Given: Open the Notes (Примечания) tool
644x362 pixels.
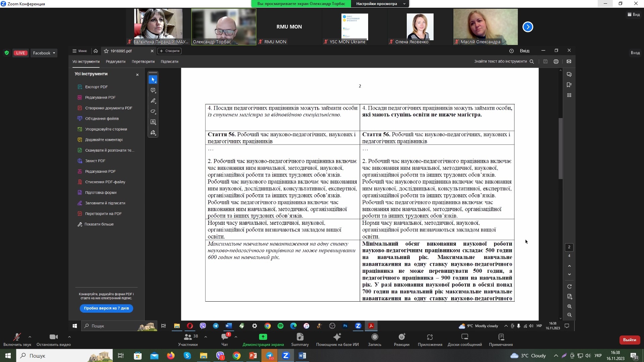Looking at the screenshot, I should [x=501, y=337].
